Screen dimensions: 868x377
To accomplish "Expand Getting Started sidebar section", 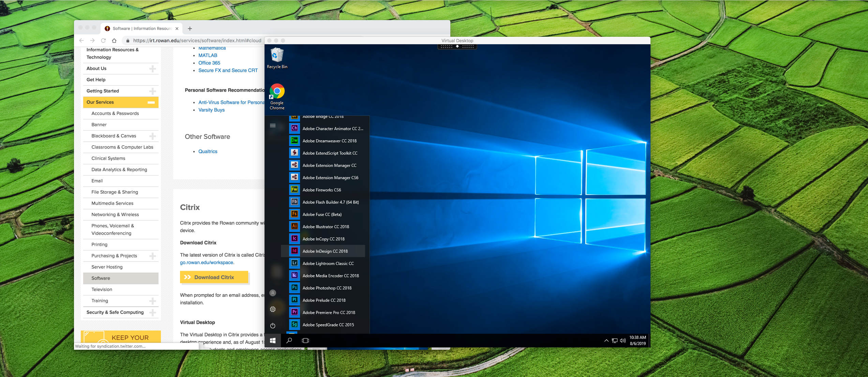I will [x=153, y=91].
